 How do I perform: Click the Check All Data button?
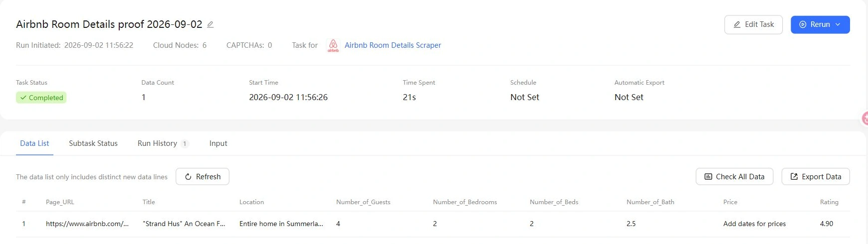click(734, 177)
